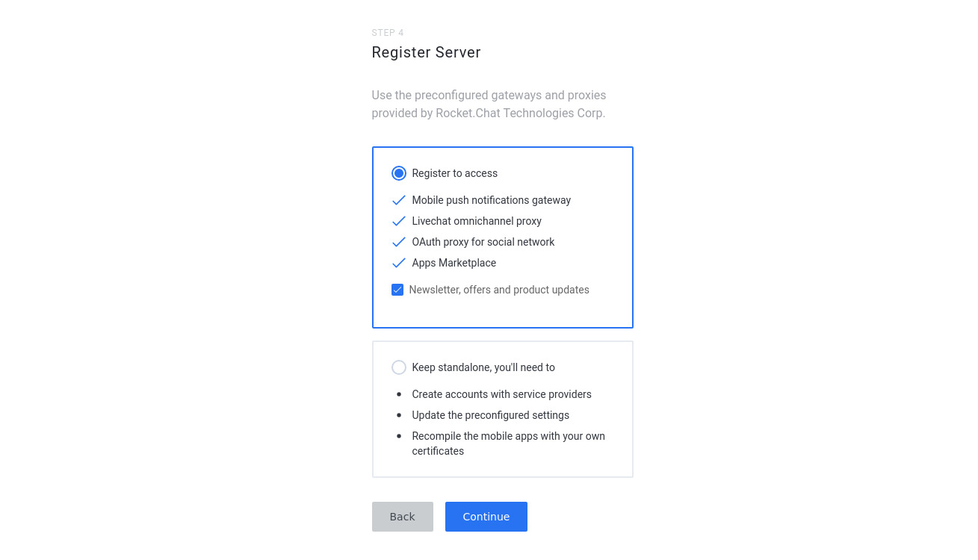Click the "Livechat omnichannel proxy" feature text
978x560 pixels.
(x=477, y=221)
